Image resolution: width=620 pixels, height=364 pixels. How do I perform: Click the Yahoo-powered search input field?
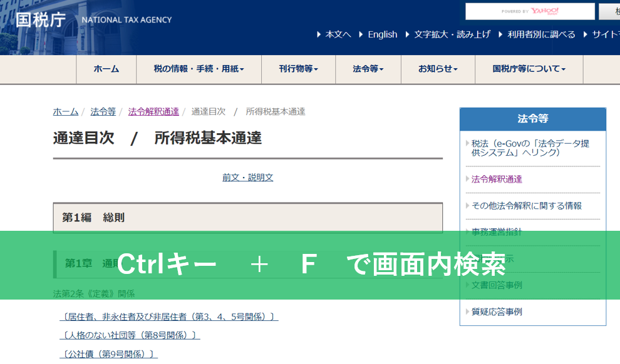[x=529, y=12]
